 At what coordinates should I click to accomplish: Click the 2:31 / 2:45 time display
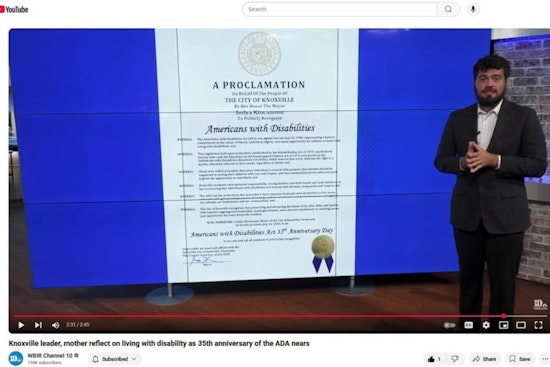pos(78,325)
